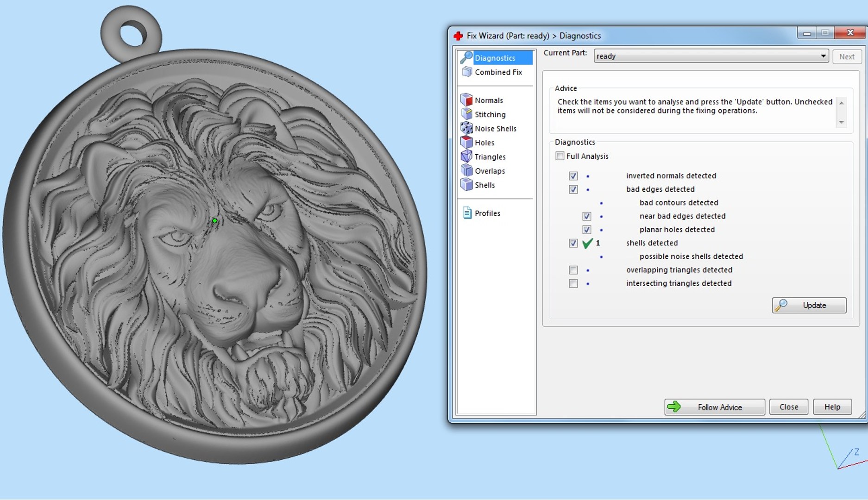Toggle near bad edges detected checkbox

tap(587, 216)
